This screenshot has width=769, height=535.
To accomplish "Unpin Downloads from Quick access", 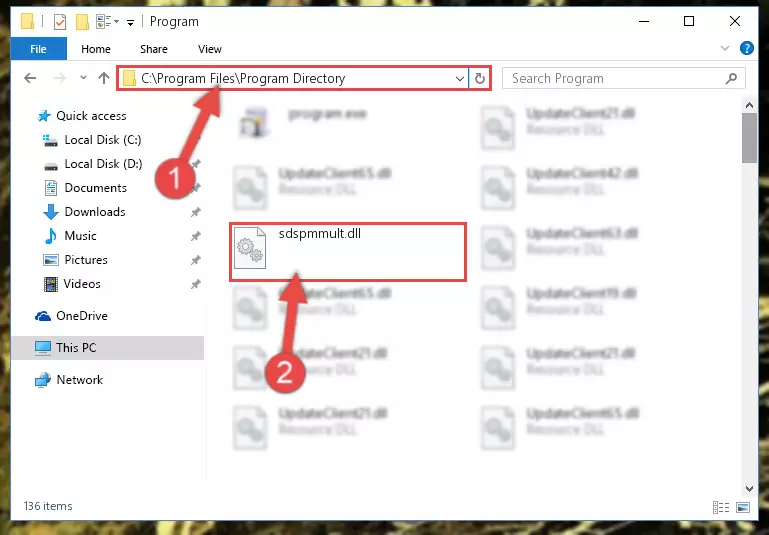I will click(196, 212).
